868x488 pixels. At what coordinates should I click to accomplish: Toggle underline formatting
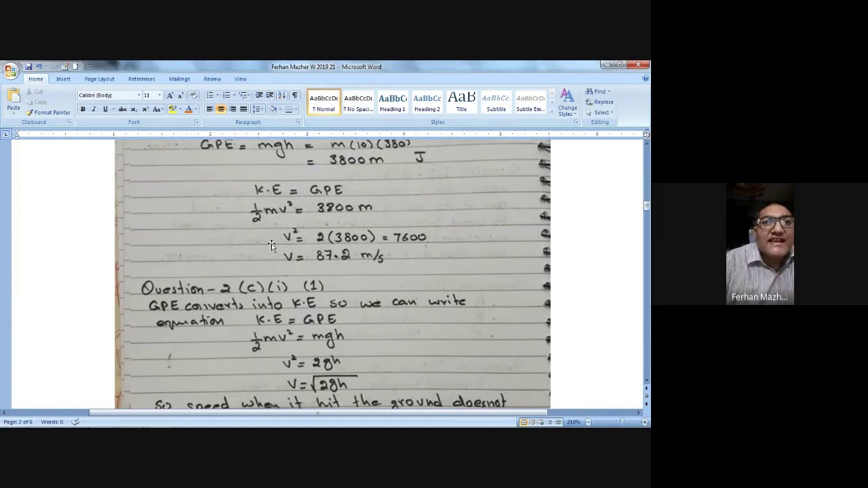tap(105, 109)
